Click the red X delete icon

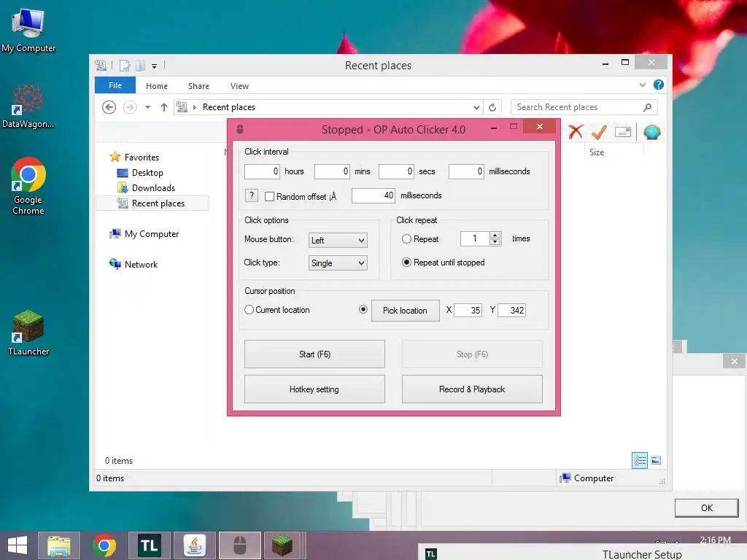pos(576,132)
